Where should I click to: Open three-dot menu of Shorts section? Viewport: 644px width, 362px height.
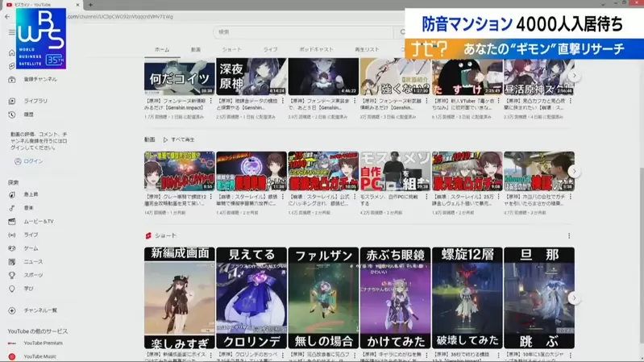(569, 236)
